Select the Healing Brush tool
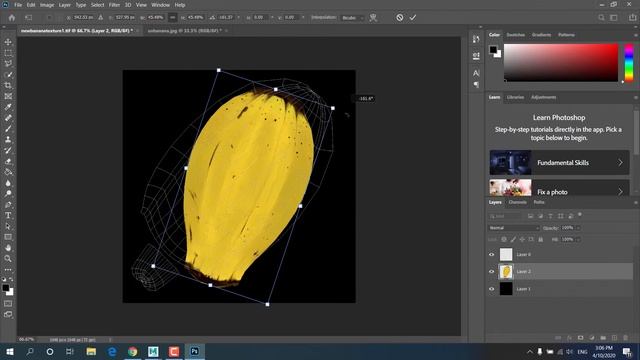 click(x=8, y=118)
